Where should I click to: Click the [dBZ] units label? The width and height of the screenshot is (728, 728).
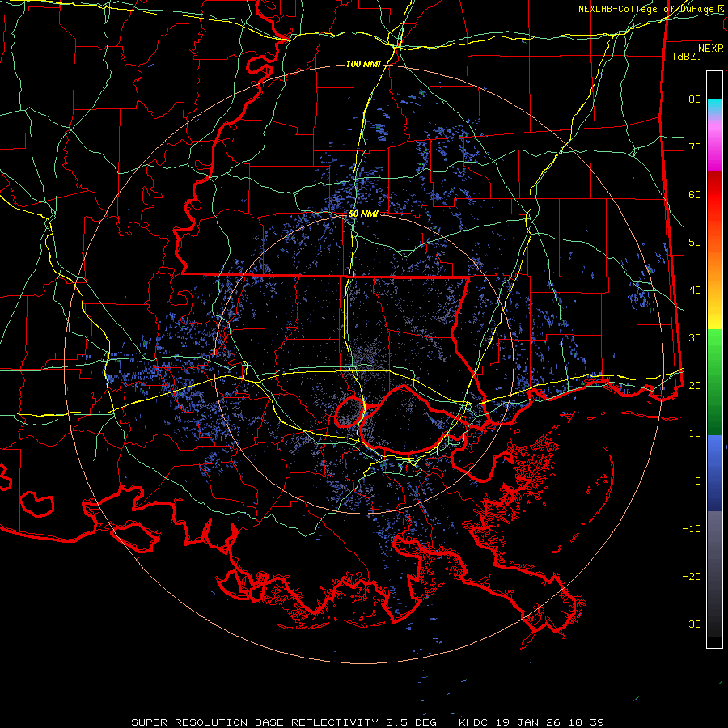click(687, 56)
